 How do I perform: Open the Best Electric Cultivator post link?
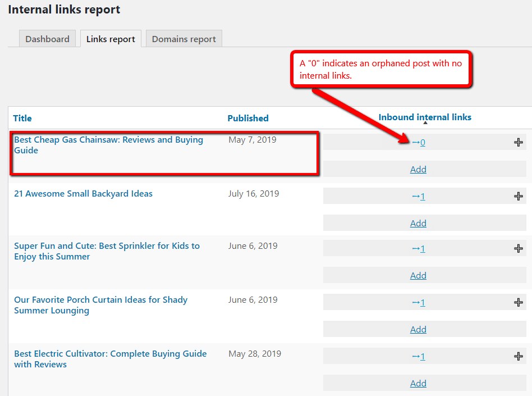click(x=110, y=359)
